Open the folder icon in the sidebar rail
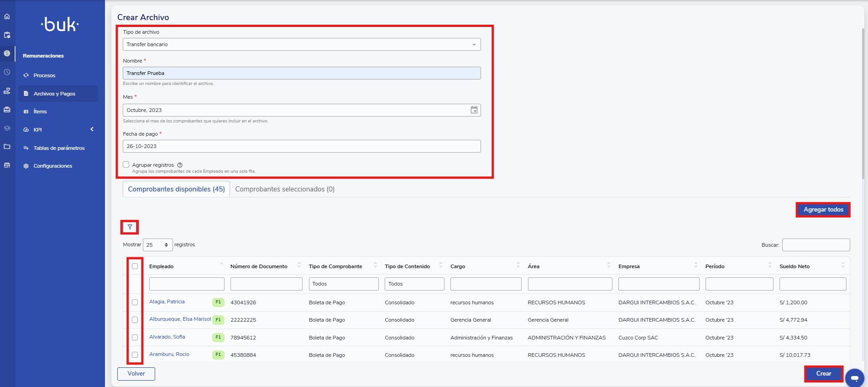 click(7, 147)
